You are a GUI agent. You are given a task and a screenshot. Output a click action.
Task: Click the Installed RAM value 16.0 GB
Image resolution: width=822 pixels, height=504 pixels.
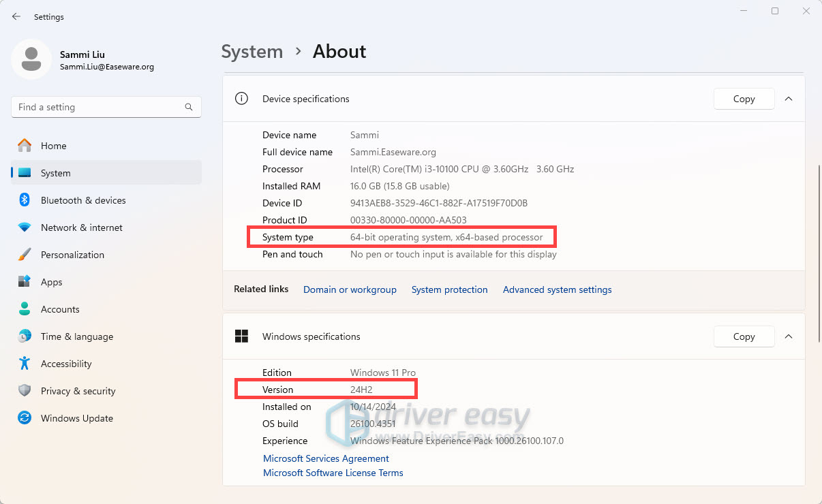(x=399, y=186)
